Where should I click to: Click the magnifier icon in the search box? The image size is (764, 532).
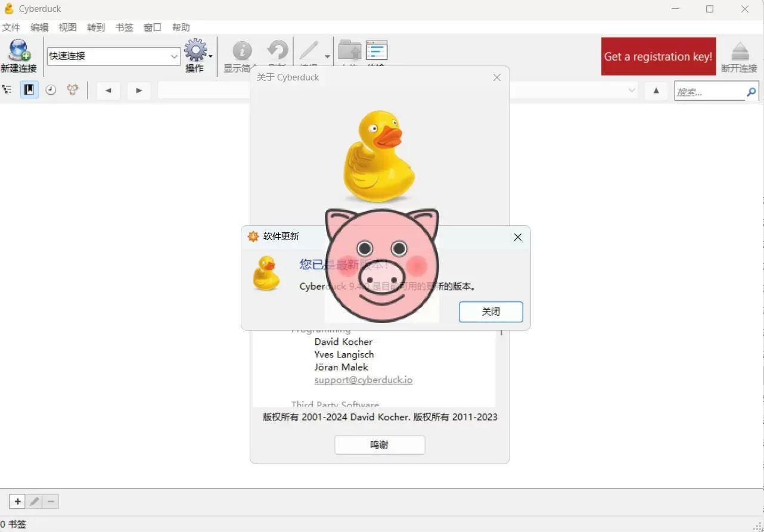pos(751,92)
